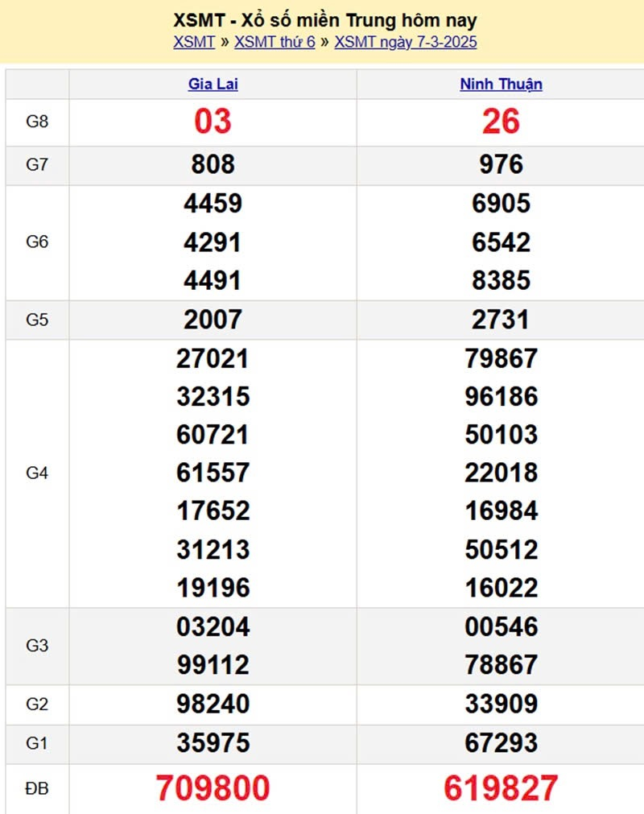This screenshot has width=644, height=814.
Task: Click Gia Lai G6 number 4459
Action: pyautogui.click(x=213, y=203)
